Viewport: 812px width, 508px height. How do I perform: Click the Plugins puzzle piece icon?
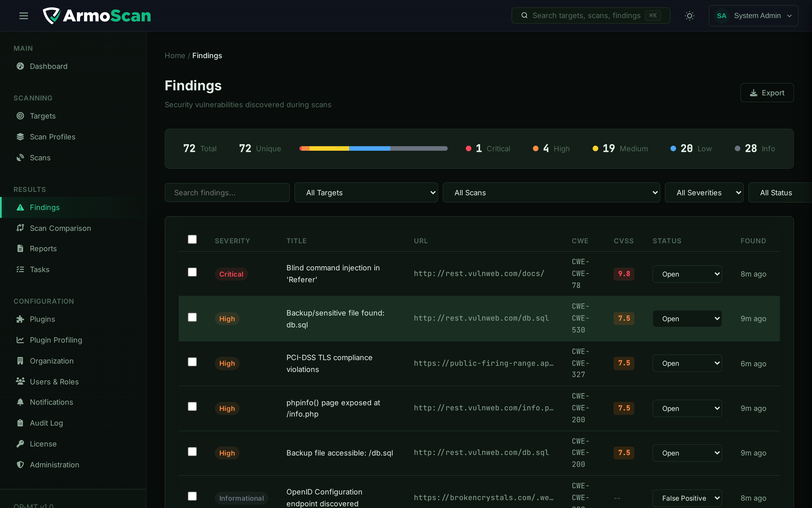(20, 319)
